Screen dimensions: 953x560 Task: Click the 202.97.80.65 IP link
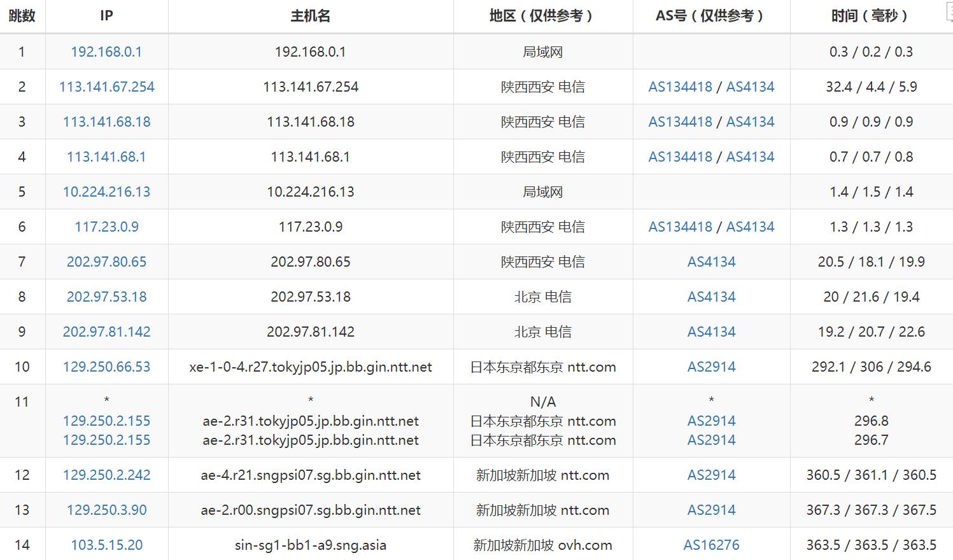[x=106, y=262]
